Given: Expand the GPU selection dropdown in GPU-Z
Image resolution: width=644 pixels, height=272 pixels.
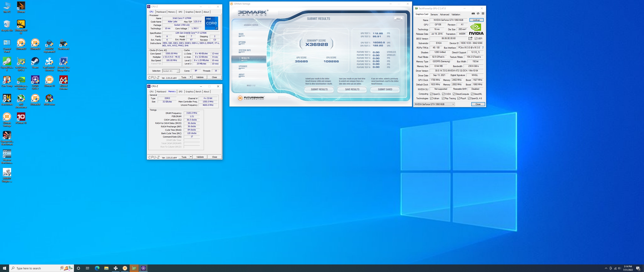Looking at the screenshot, I should pyautogui.click(x=434, y=104).
